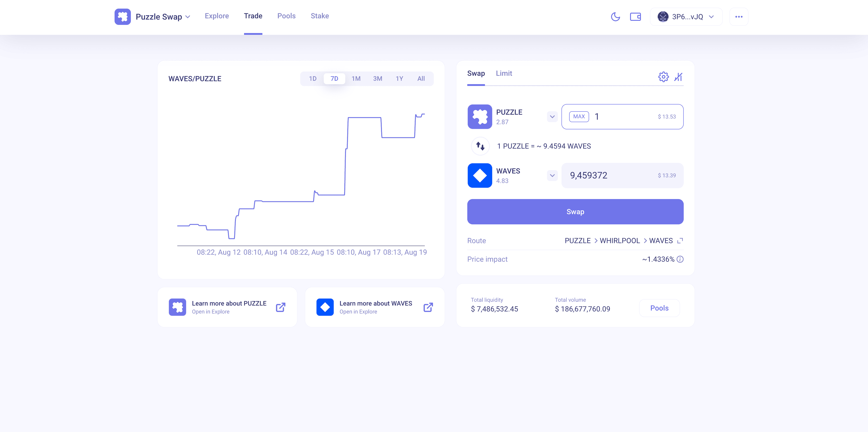The height and width of the screenshot is (432, 868).
Task: Expand the Puzzle Swap app dropdown chevron
Action: coord(188,17)
